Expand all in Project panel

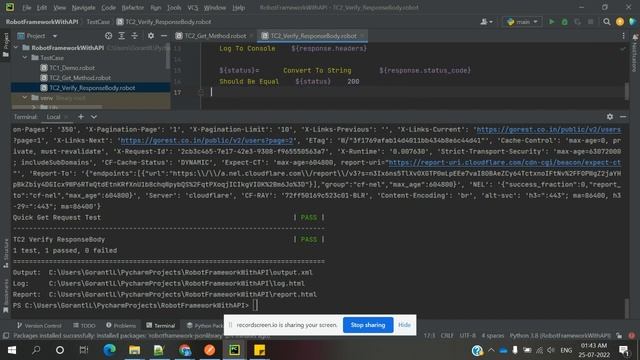[x=122, y=36]
